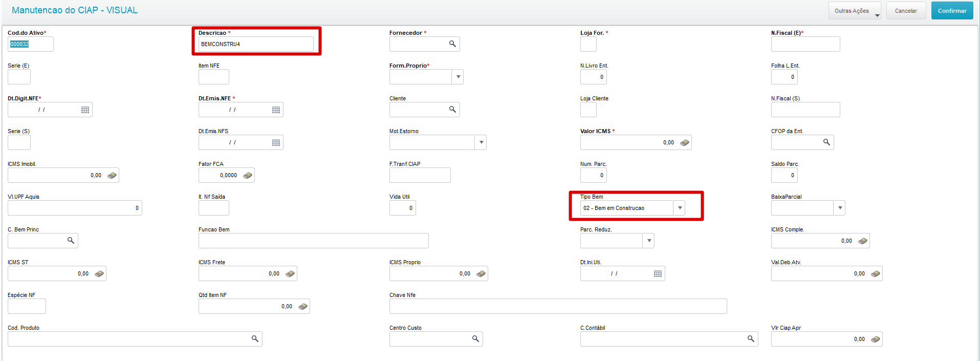Open the Fator FCA calculator icon
Image resolution: width=980 pixels, height=361 pixels.
[x=248, y=175]
